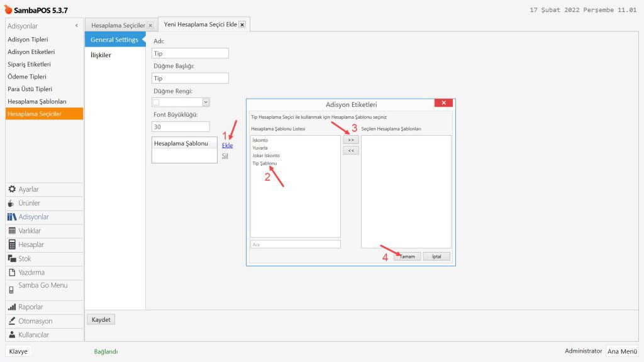Open the İlişkiler settings section
The height and width of the screenshot is (362, 644).
pyautogui.click(x=101, y=55)
